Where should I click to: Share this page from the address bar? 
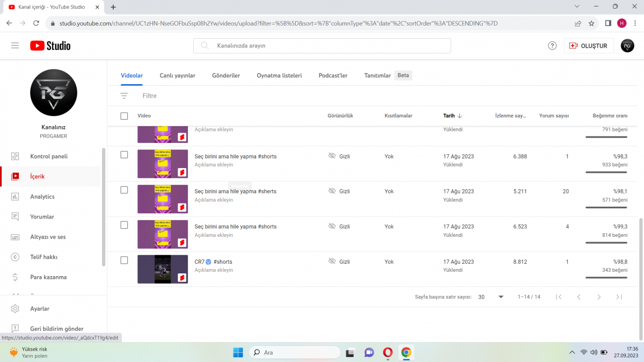(x=578, y=24)
